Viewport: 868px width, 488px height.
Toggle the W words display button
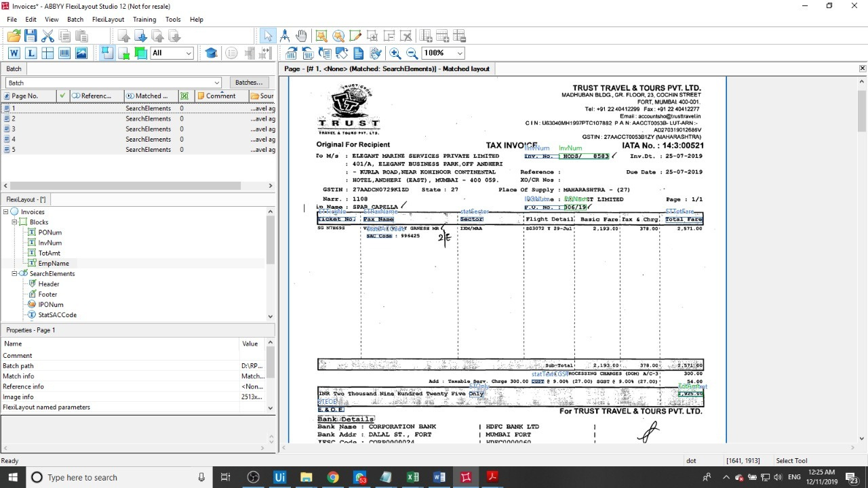pos(14,53)
